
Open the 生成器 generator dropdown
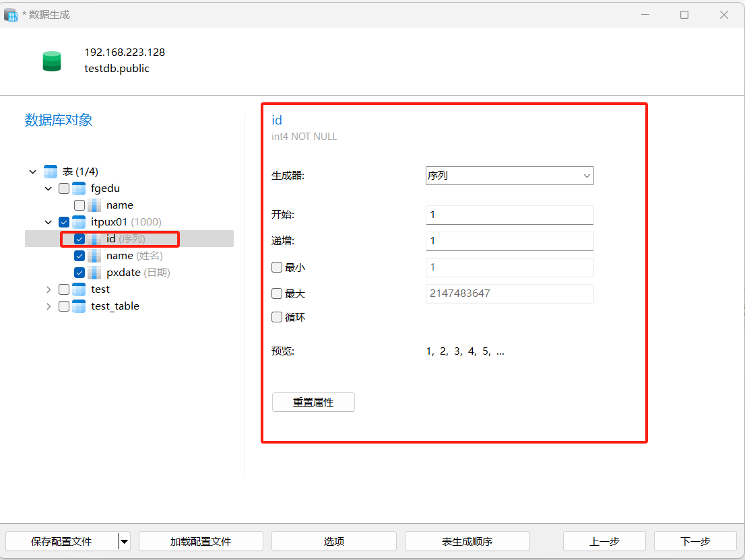509,176
